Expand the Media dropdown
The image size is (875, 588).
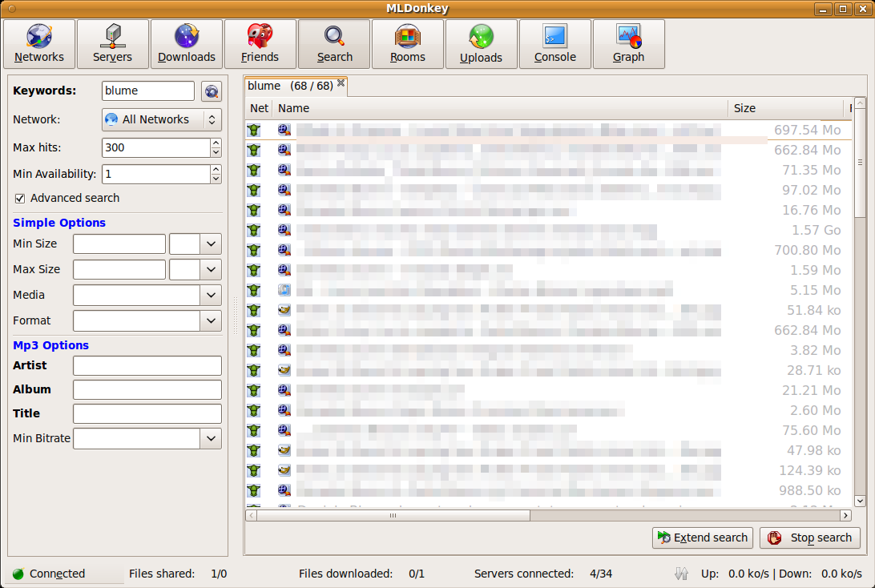(x=211, y=295)
